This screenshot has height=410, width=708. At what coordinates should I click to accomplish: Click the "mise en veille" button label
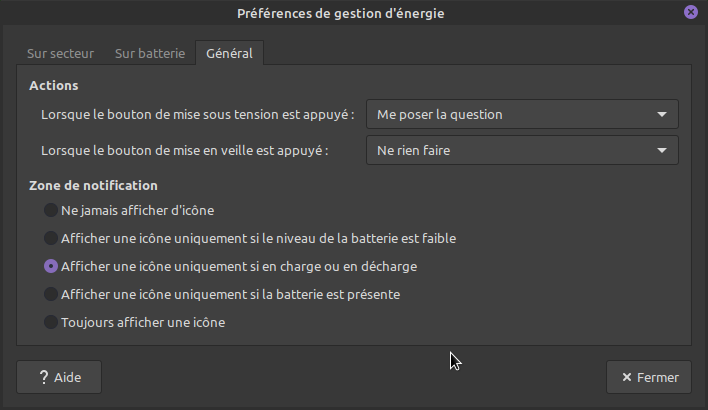tap(185, 151)
